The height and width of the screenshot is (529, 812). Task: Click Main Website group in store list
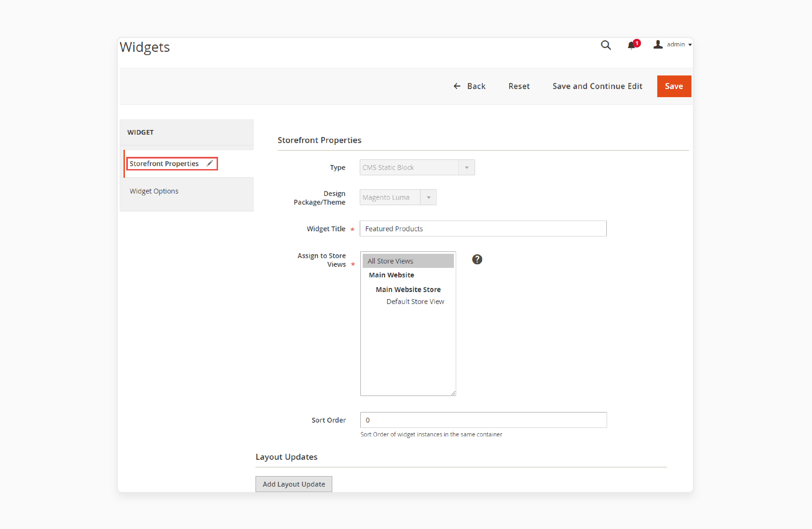tap(391, 275)
